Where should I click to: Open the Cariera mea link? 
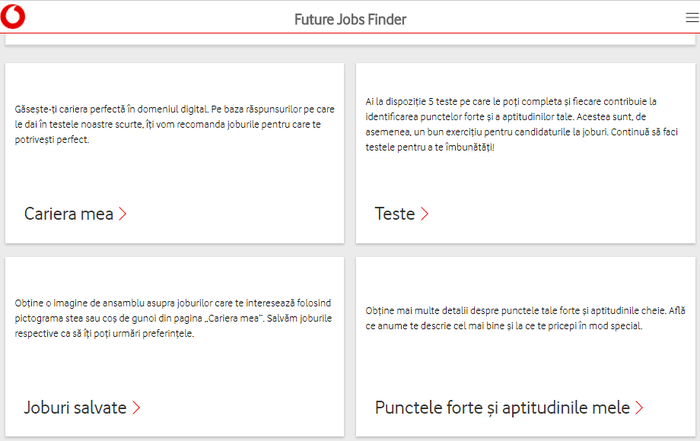(69, 213)
